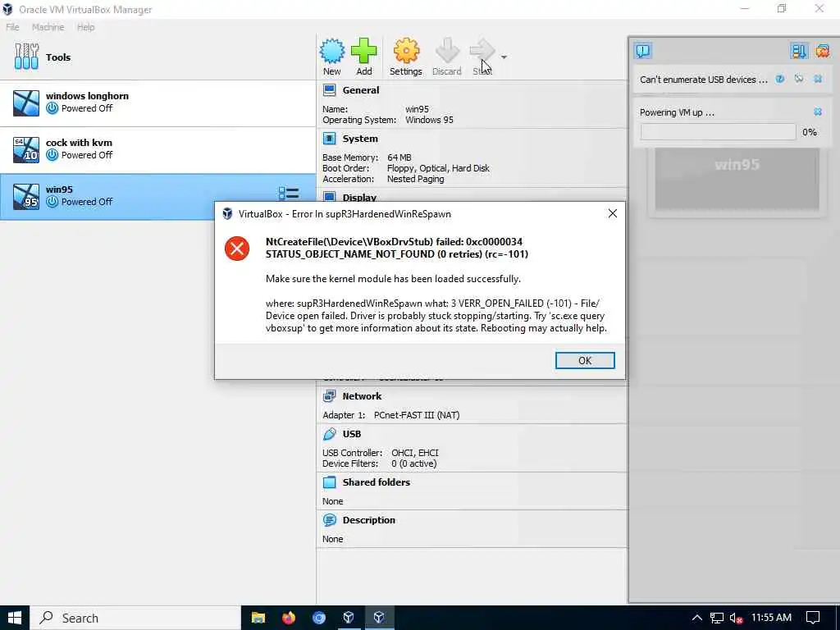Open the Machine menu
This screenshot has height=630, width=840.
click(48, 27)
